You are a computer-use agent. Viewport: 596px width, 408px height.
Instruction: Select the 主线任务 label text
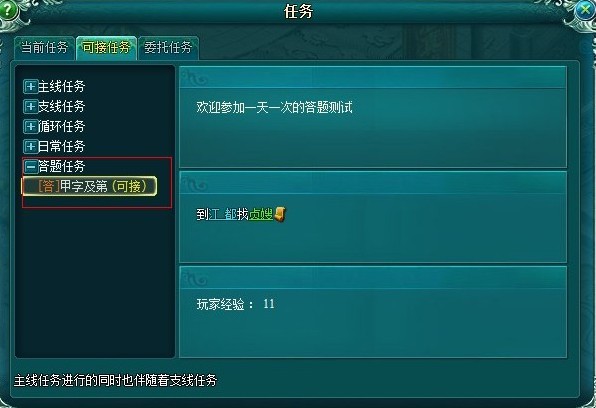[x=61, y=87]
